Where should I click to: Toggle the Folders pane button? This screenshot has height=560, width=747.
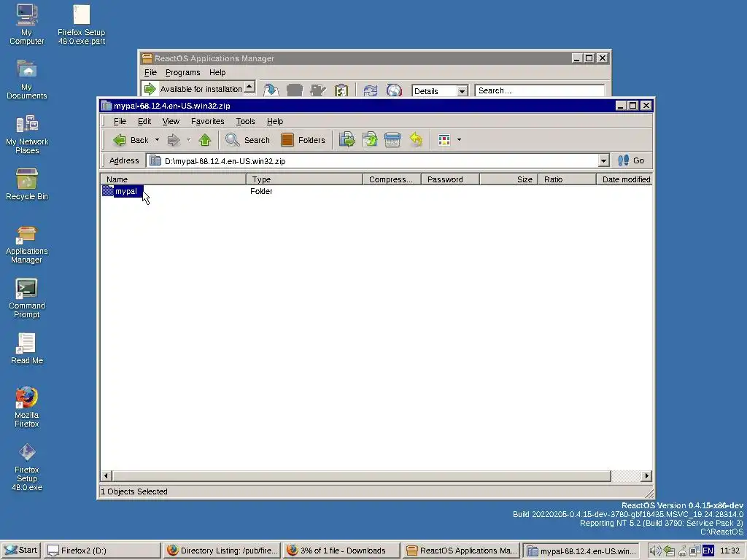[303, 140]
